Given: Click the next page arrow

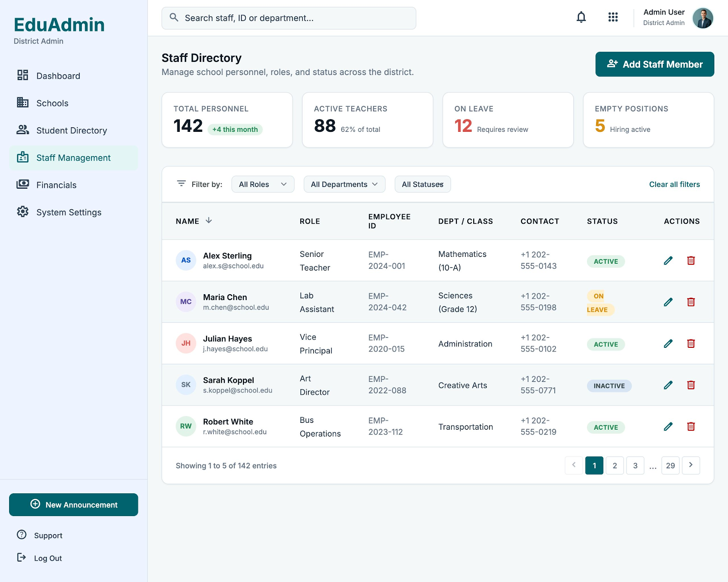Looking at the screenshot, I should click(x=691, y=466).
